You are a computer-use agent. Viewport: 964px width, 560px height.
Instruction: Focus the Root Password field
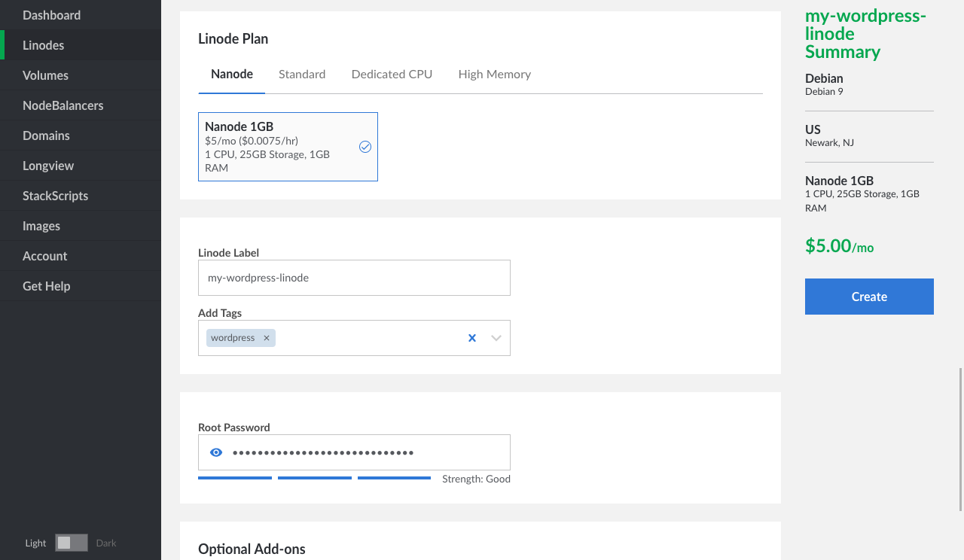(x=361, y=452)
